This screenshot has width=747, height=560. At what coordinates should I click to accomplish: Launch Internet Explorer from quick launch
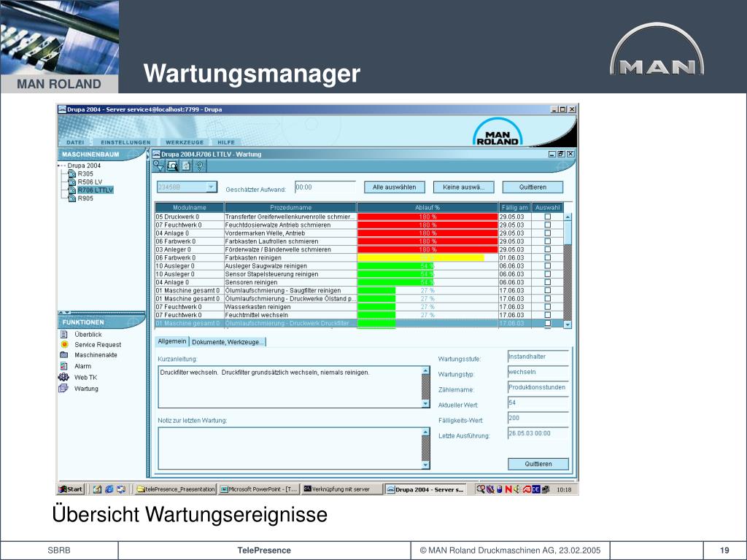[x=109, y=489]
